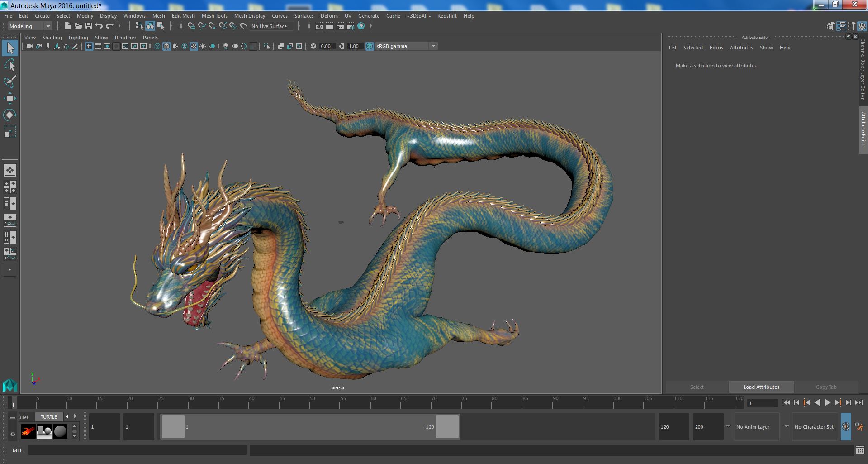Screen dimensions: 868x464
Task: Snap to grids icon
Action: [x=191, y=26]
